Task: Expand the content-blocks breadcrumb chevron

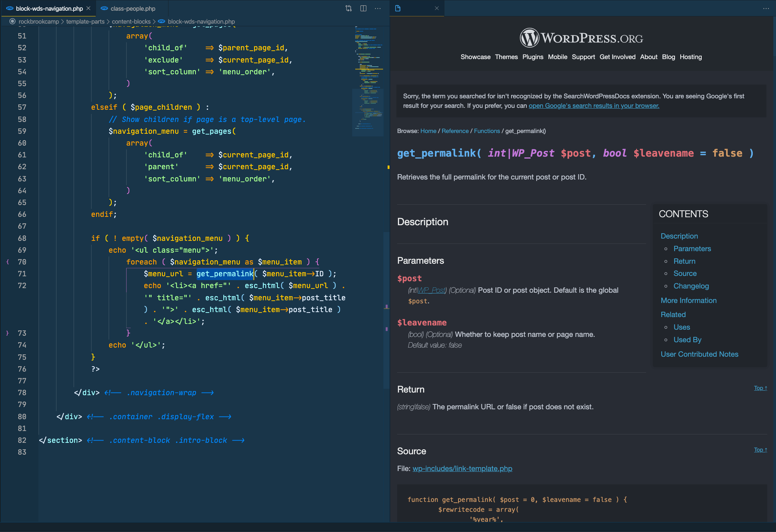Action: tap(154, 21)
